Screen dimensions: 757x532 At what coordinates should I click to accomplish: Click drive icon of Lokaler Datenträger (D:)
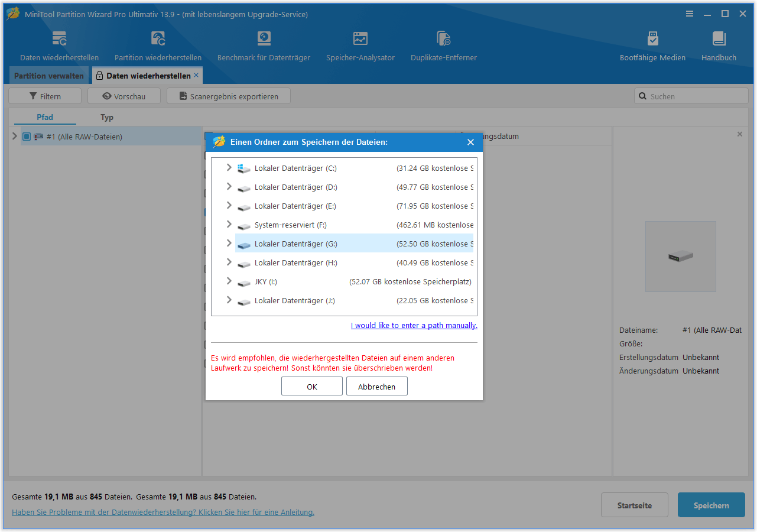point(244,188)
